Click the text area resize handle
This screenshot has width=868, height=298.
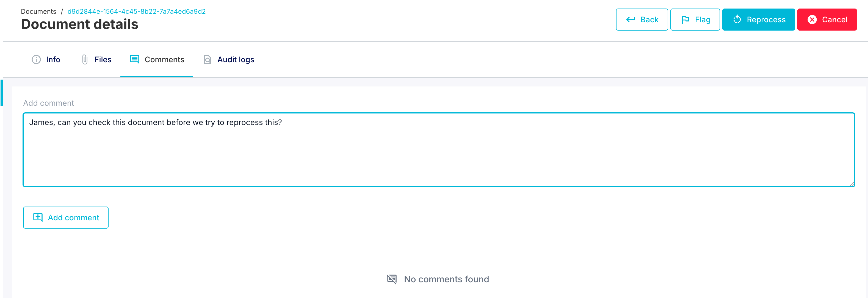tap(852, 184)
